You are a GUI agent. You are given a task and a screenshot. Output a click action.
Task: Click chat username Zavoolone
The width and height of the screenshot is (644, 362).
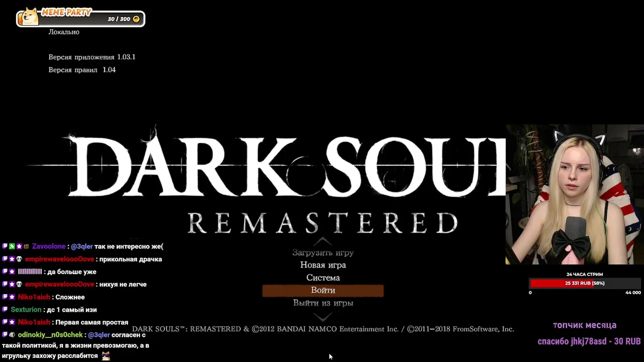(49, 246)
